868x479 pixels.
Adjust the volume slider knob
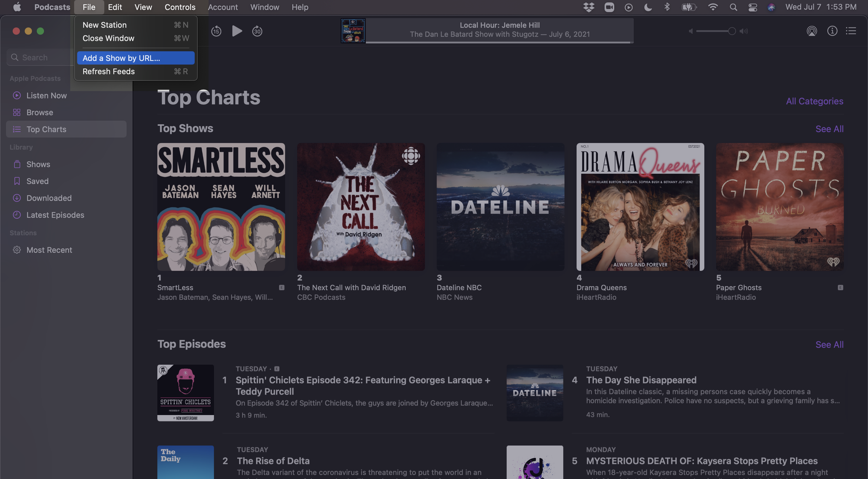(731, 31)
